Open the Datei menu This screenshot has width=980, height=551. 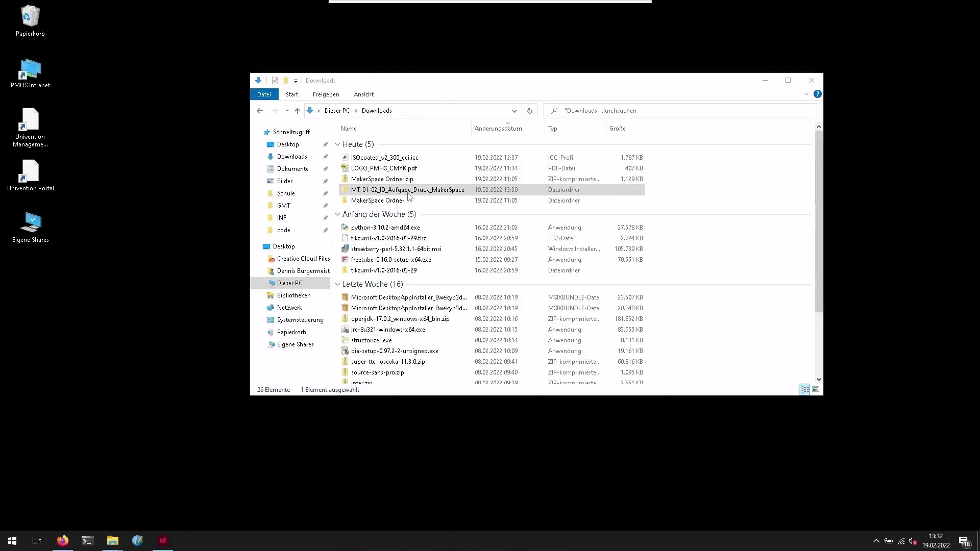(264, 94)
